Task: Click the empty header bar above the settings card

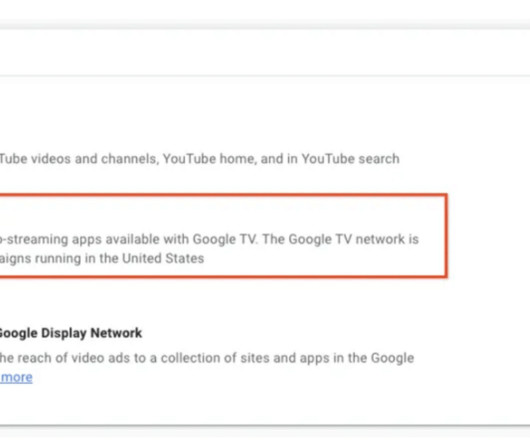Action: pyautogui.click(x=265, y=52)
